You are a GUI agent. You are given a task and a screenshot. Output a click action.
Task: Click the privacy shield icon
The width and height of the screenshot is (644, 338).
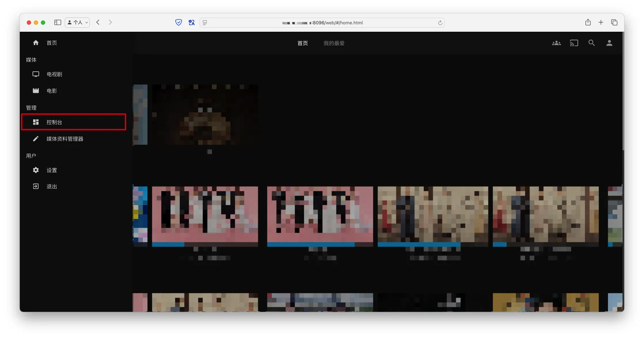click(x=178, y=23)
